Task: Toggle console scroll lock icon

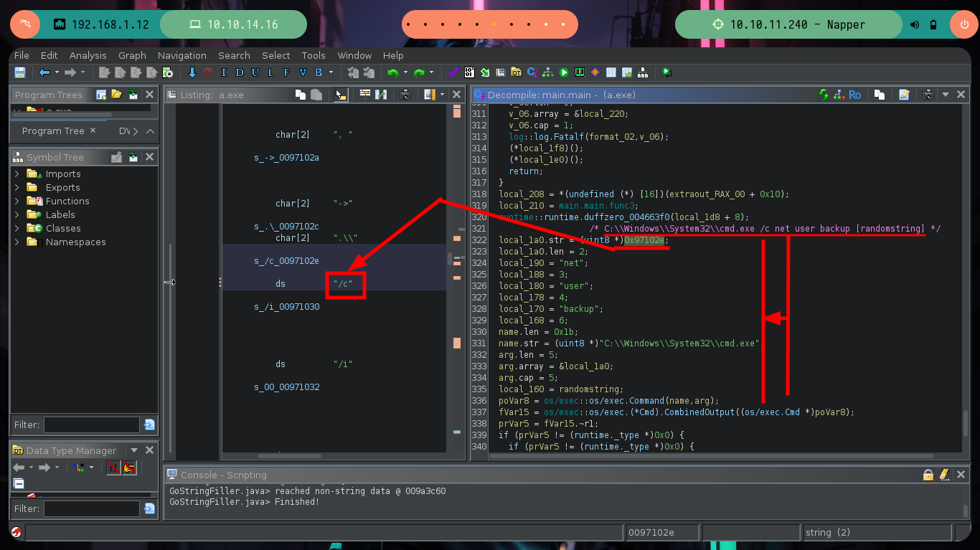Action: pos(928,475)
